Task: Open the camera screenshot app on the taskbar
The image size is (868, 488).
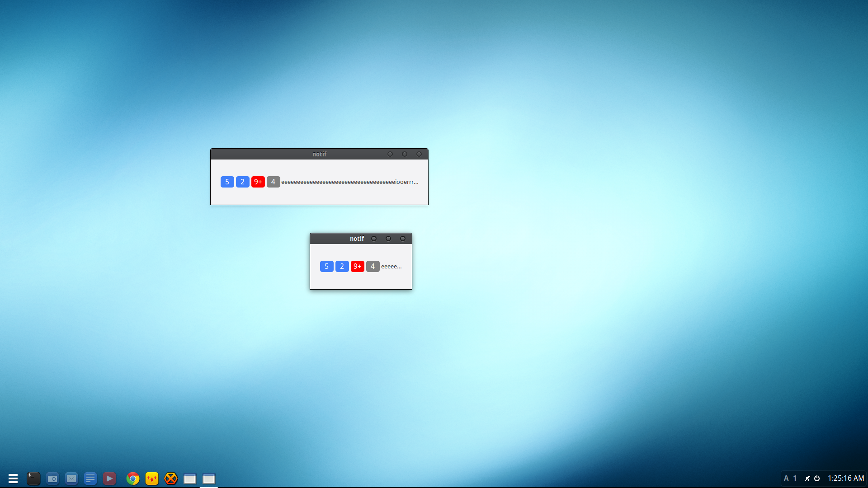Action: point(52,479)
